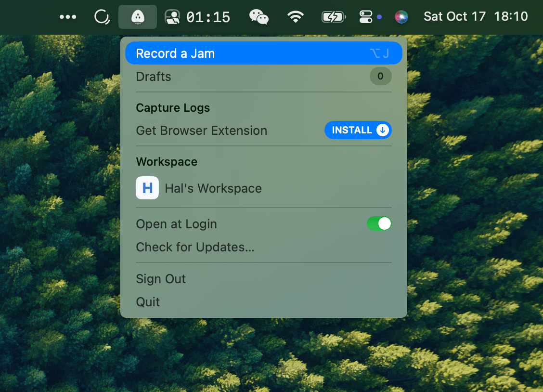
Task: Check the battery charging status icon
Action: (334, 17)
